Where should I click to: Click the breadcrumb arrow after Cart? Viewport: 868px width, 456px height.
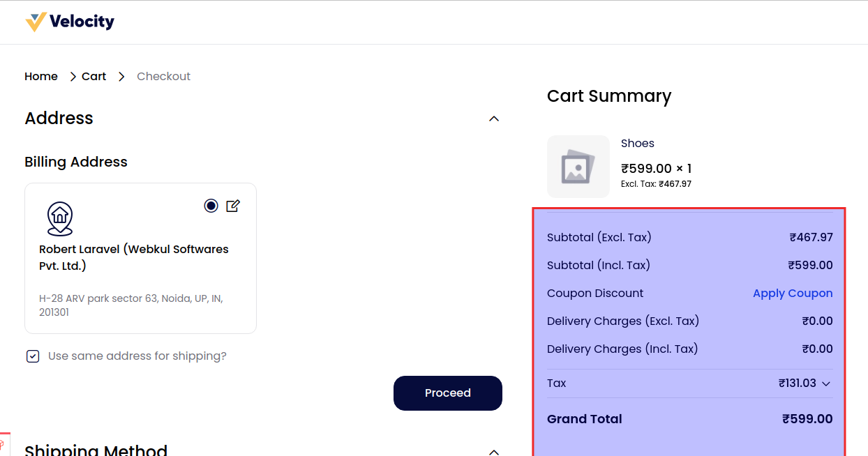click(x=121, y=77)
